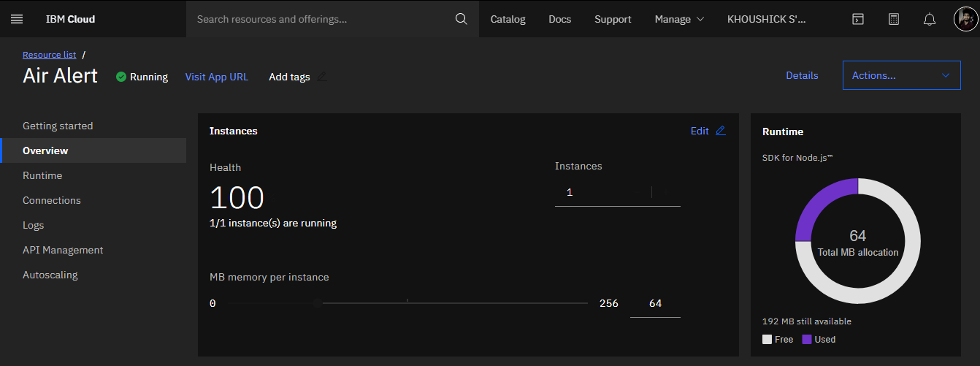This screenshot has width=980, height=366.
Task: Click the '192 MB still available' text
Action: pos(807,321)
